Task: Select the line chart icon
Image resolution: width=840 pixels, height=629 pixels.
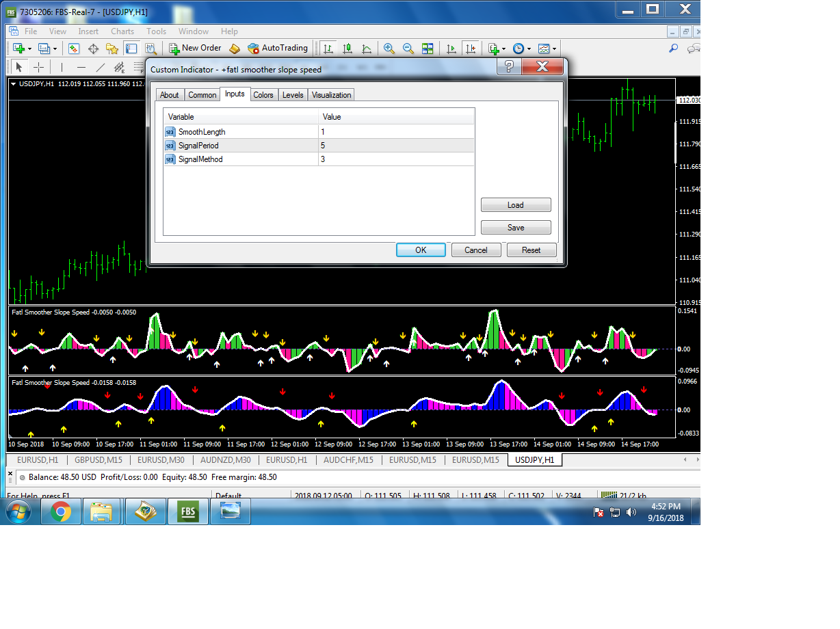Action: pyautogui.click(x=367, y=49)
